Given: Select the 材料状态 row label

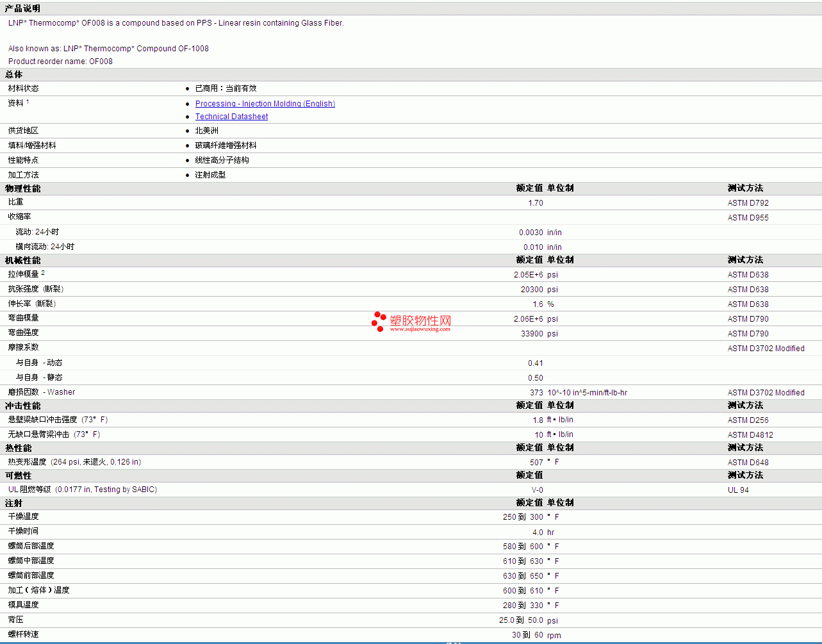Looking at the screenshot, I should pyautogui.click(x=23, y=88).
